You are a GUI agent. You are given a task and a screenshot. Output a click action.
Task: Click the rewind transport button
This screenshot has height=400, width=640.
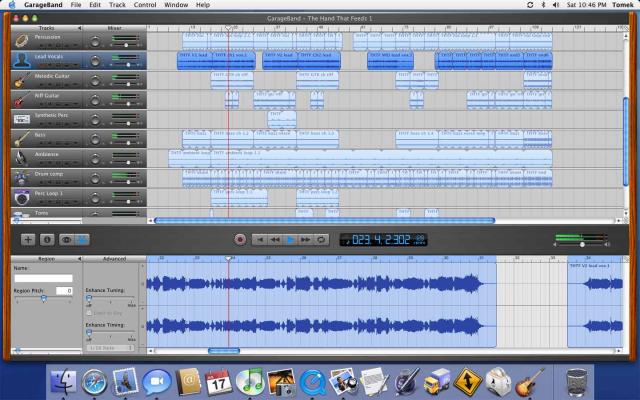pyautogui.click(x=275, y=240)
